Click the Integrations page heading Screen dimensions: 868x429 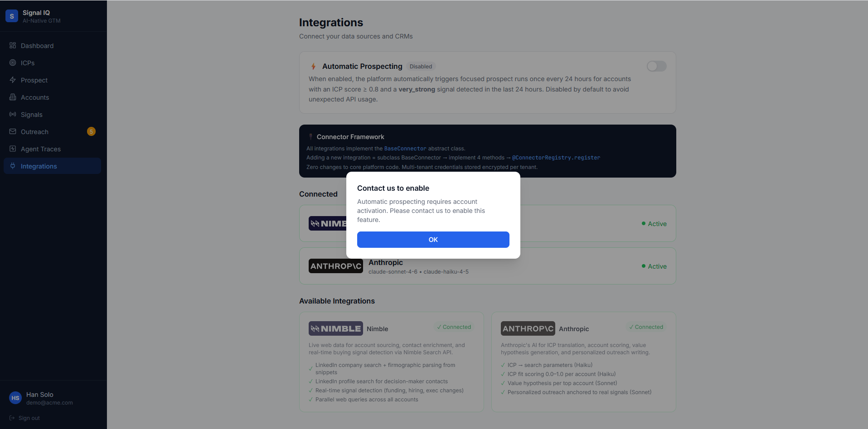[x=331, y=23]
